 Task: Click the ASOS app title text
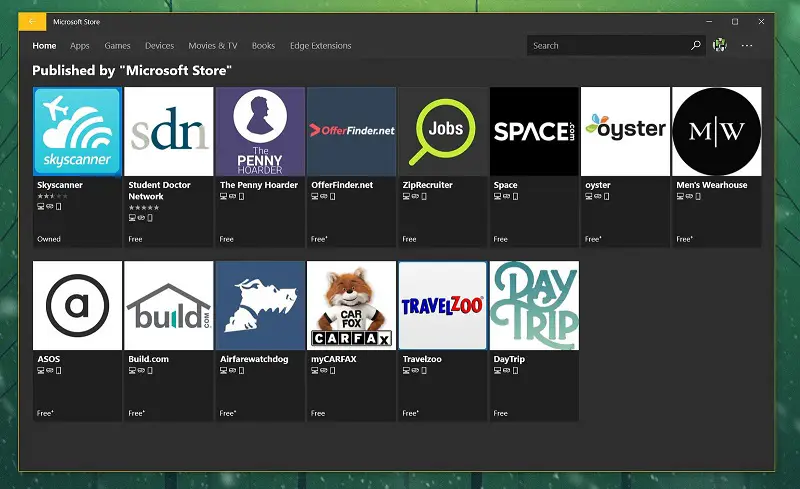[48, 359]
